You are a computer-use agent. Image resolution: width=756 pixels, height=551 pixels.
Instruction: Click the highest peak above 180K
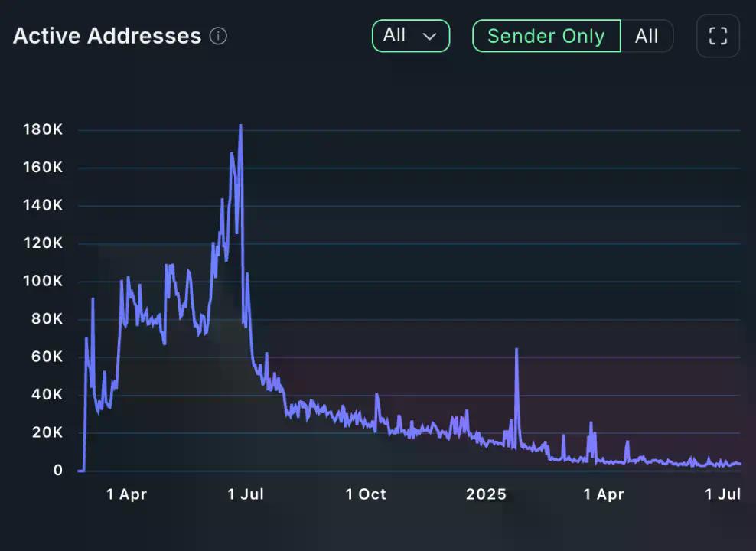240,126
